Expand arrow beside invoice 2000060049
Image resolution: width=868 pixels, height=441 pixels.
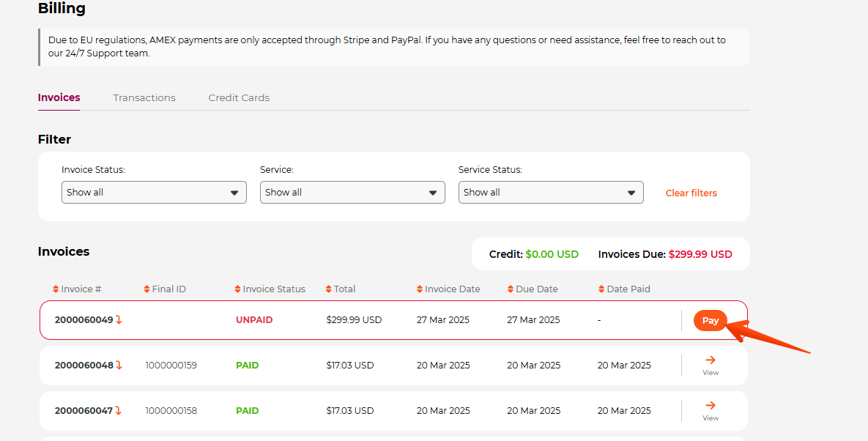coord(119,320)
